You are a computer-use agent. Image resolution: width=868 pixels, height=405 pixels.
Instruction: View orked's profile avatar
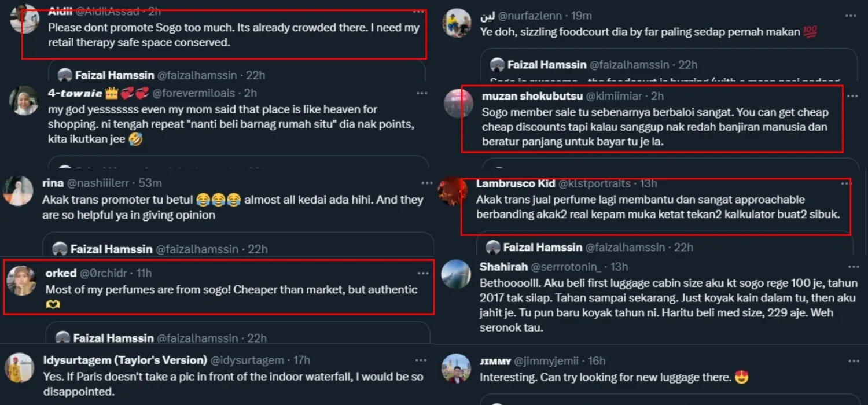21,281
